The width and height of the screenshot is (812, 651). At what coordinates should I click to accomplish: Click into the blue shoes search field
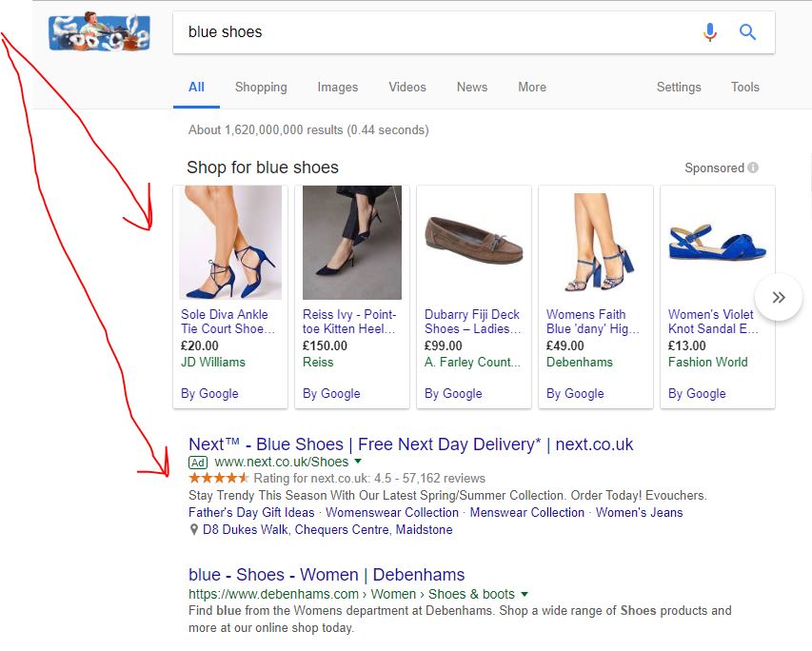pos(428,32)
